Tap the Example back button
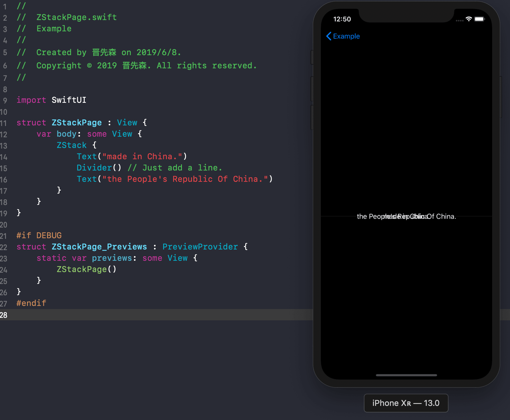 [346, 36]
